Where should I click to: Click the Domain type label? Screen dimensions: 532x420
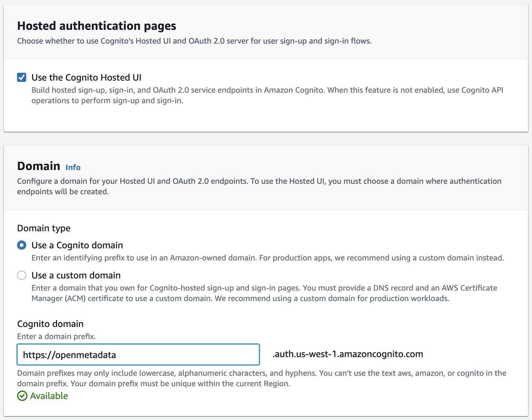coord(44,228)
